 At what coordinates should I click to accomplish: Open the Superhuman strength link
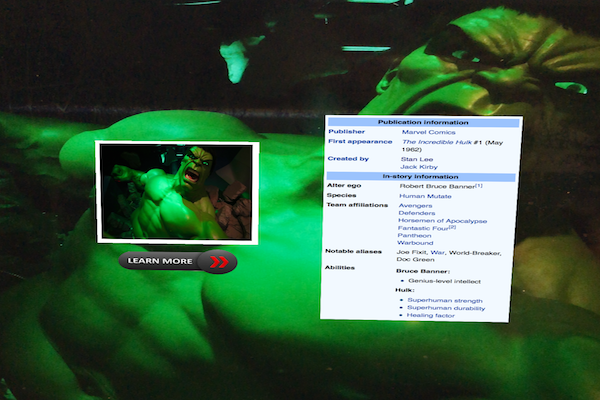tap(445, 300)
